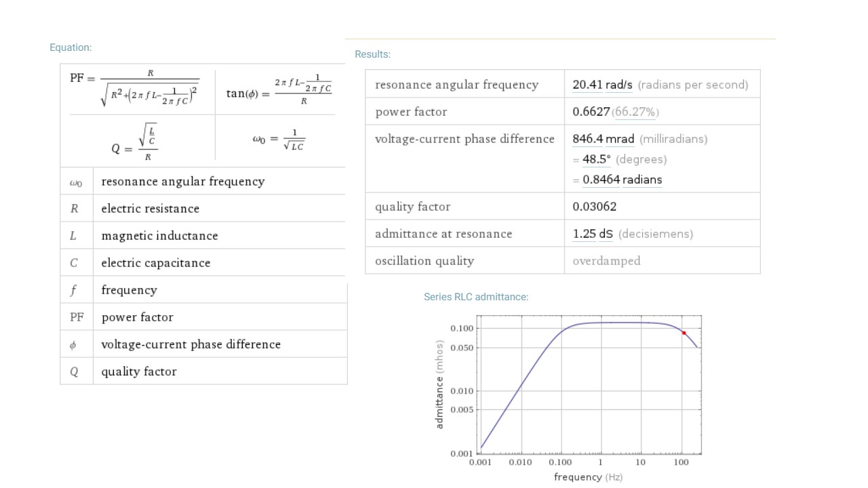Click the 'frequency (Hz)' axis label on plot
The width and height of the screenshot is (868, 488).
click(588, 477)
